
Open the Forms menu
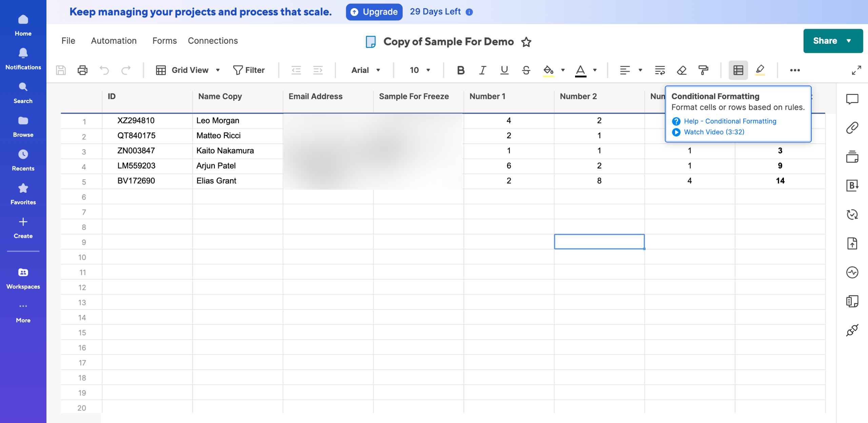coord(164,41)
